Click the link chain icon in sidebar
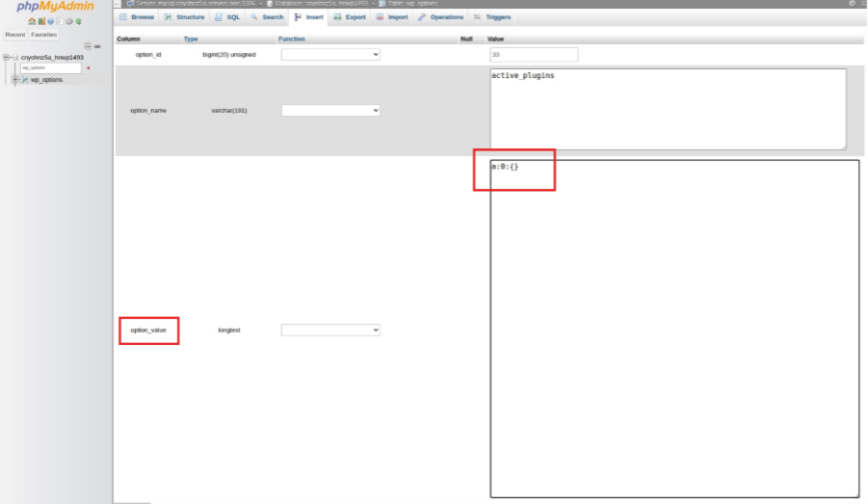 97,46
